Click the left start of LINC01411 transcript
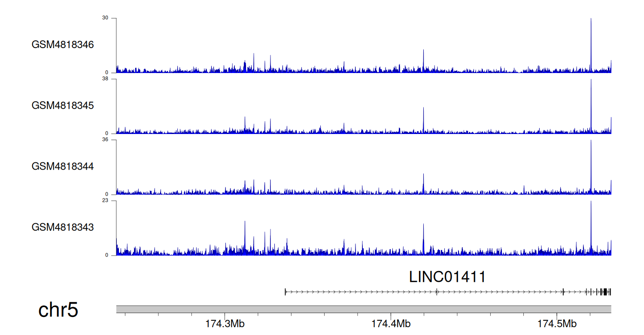The image size is (644, 335). click(x=286, y=292)
